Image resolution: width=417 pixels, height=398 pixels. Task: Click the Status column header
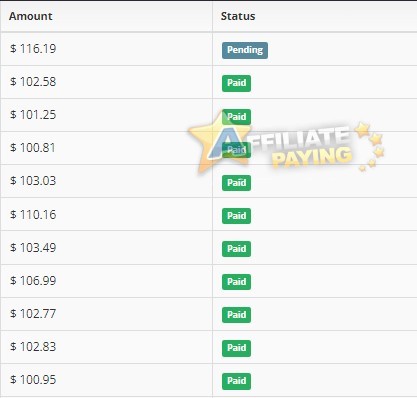click(238, 16)
